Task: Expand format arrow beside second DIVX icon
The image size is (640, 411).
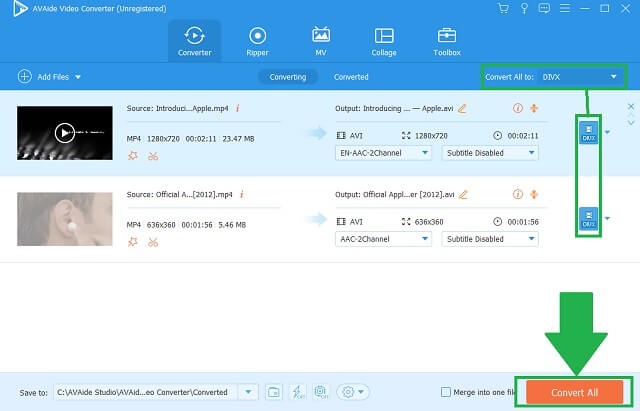Action: click(x=607, y=218)
